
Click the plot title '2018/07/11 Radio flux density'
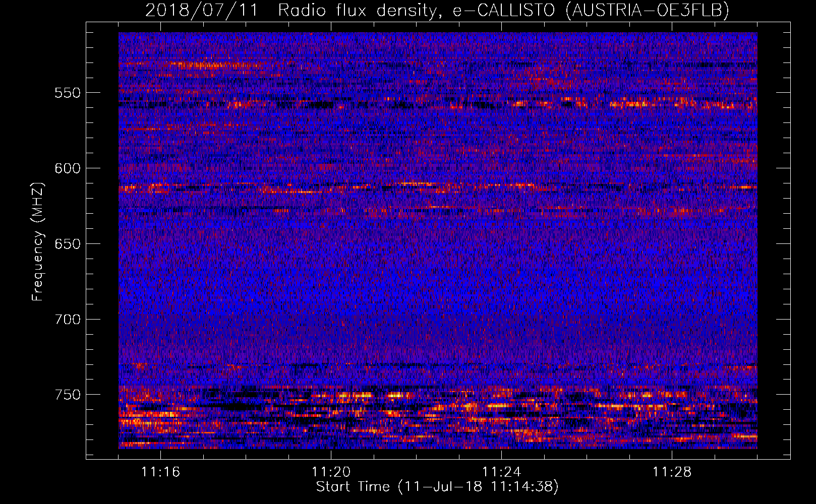[x=291, y=10]
